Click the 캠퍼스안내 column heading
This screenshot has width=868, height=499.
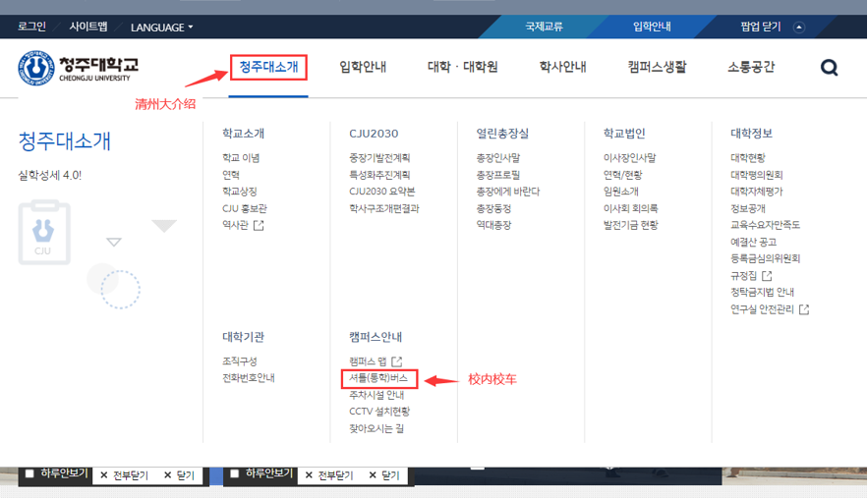(376, 337)
